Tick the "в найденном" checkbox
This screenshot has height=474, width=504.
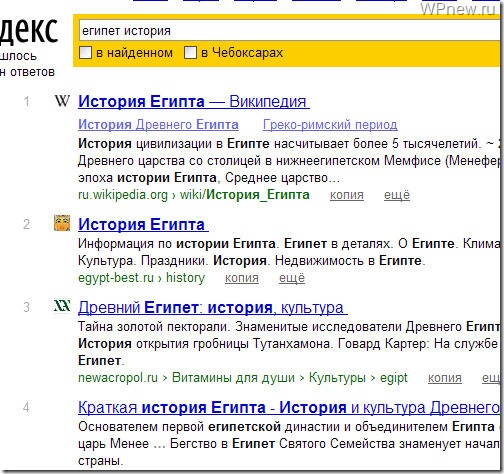tap(85, 53)
